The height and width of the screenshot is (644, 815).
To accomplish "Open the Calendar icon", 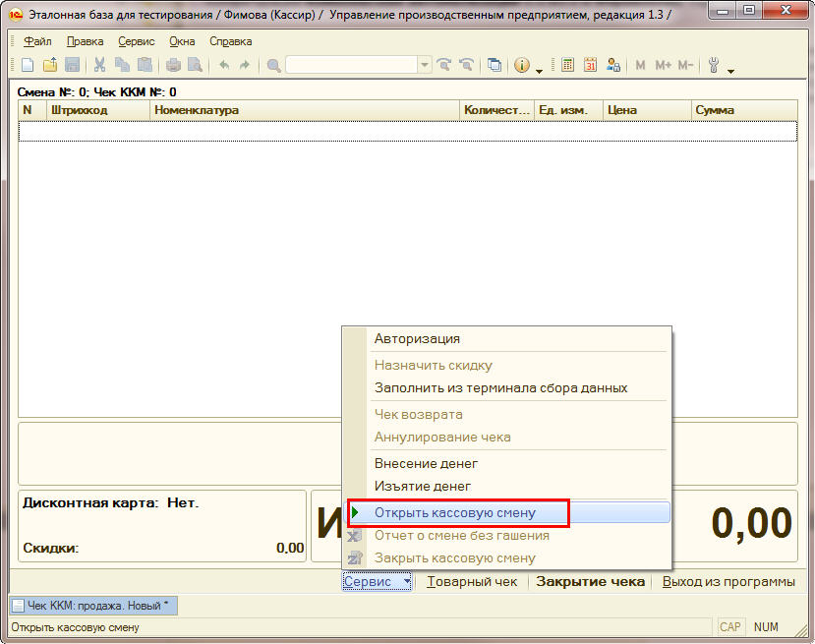I will click(590, 65).
